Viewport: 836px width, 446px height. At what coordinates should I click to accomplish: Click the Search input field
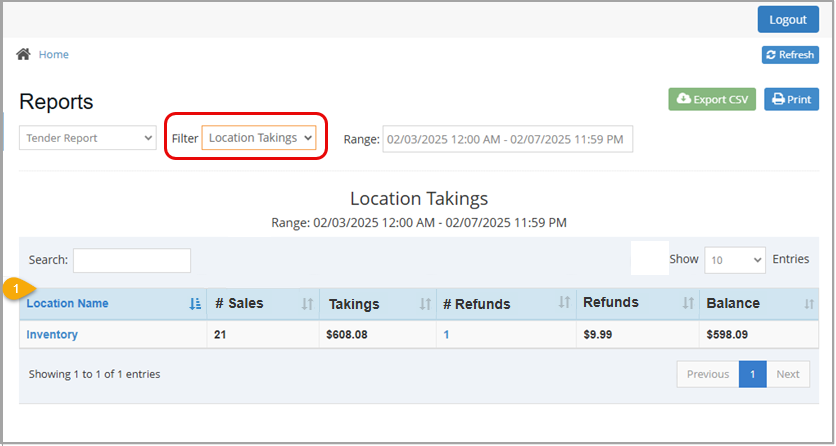point(132,261)
